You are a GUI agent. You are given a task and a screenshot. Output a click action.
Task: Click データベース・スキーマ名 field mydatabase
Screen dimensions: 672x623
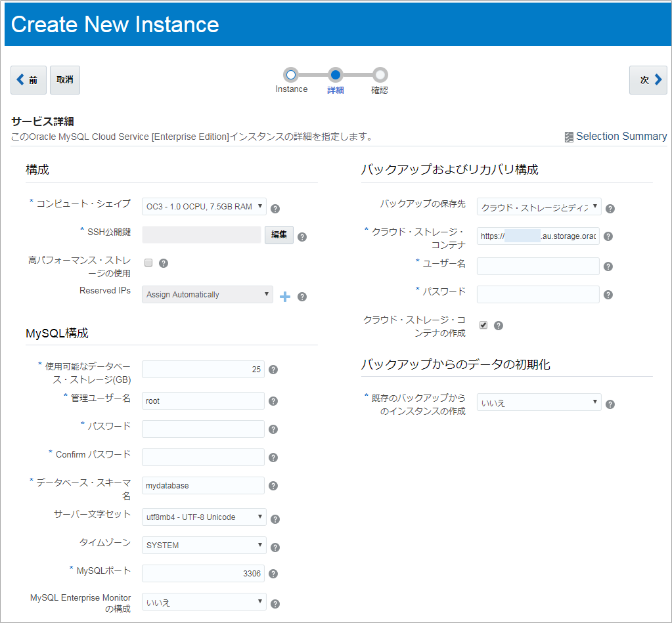203,486
